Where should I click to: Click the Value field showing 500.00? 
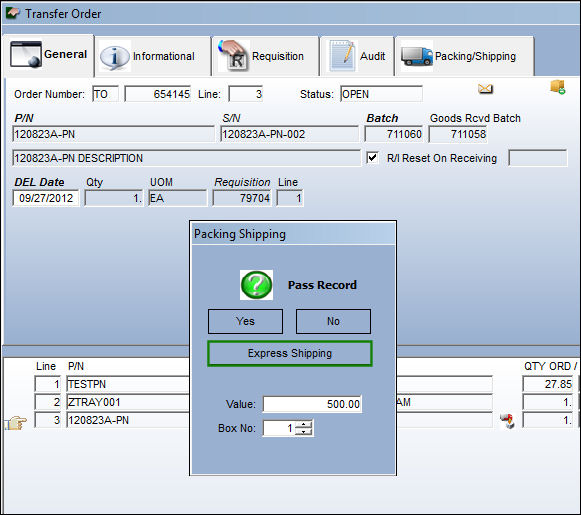click(x=312, y=404)
